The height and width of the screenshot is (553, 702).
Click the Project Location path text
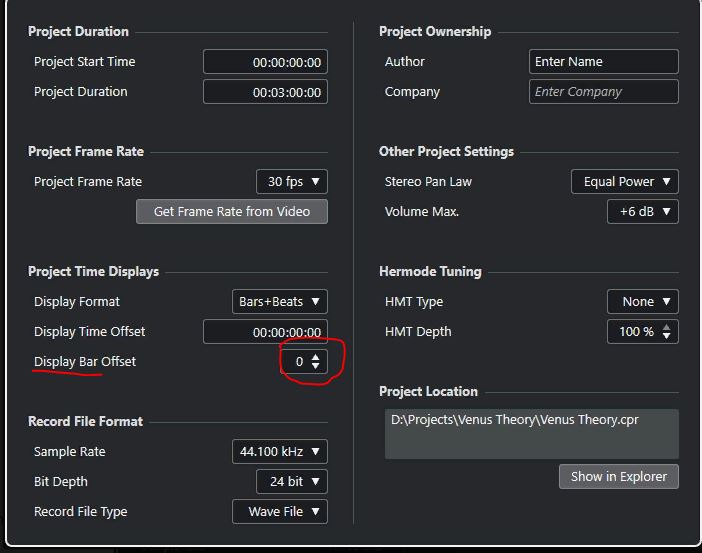pyautogui.click(x=515, y=420)
